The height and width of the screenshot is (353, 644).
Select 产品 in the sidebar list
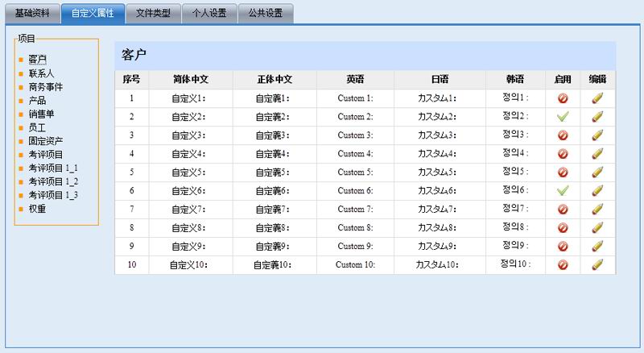click(x=37, y=101)
